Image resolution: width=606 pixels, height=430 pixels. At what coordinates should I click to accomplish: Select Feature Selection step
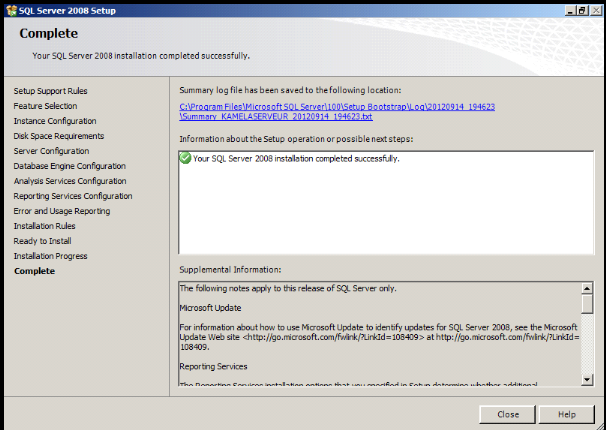pos(45,106)
